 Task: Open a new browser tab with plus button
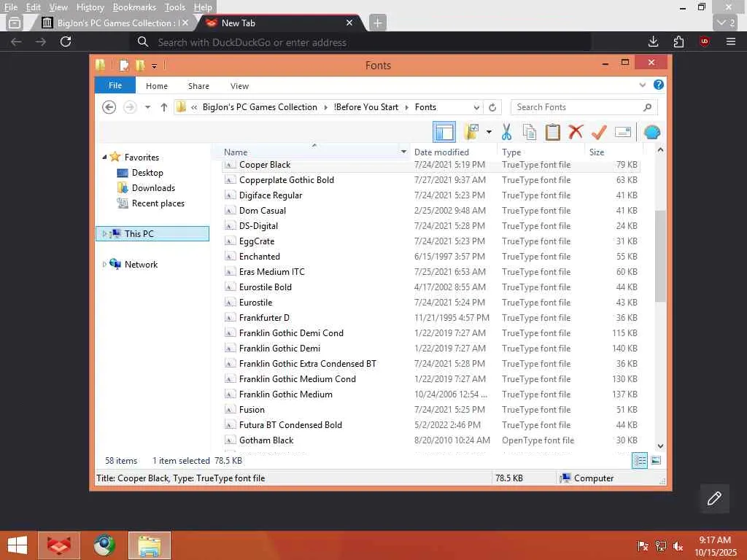[x=377, y=23]
